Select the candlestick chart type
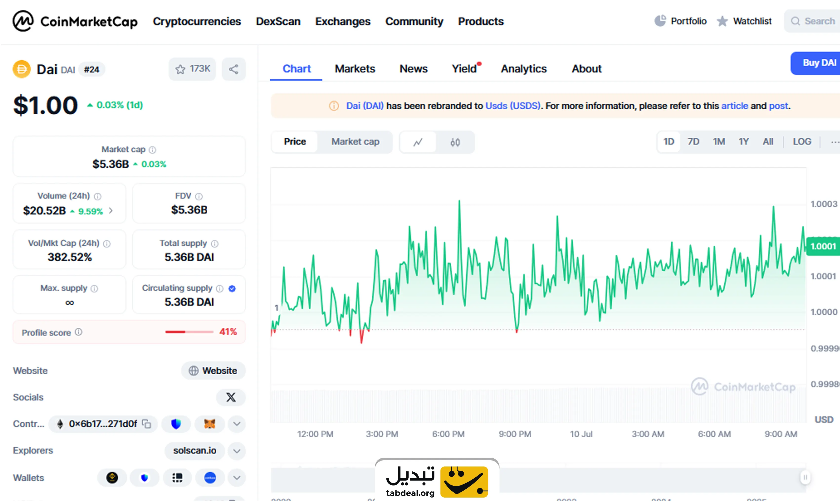840x504 pixels. coord(455,142)
